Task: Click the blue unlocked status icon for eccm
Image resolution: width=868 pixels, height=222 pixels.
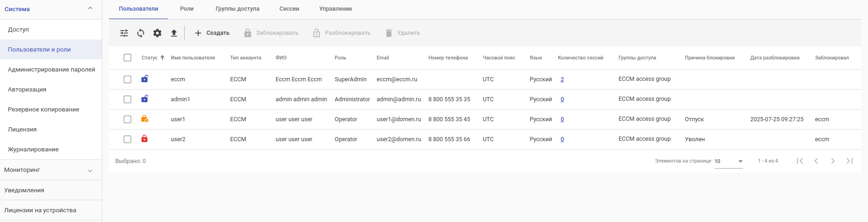Action: click(145, 79)
